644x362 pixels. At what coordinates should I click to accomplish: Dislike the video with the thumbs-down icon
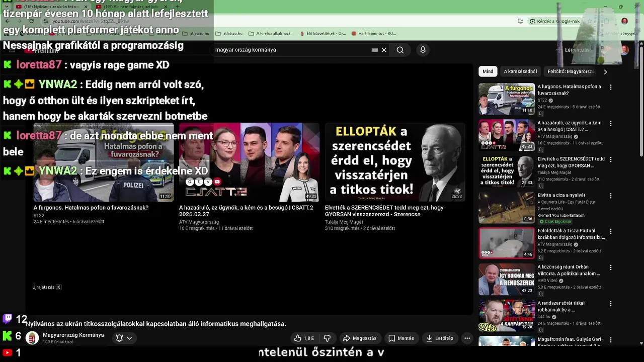tap(327, 338)
